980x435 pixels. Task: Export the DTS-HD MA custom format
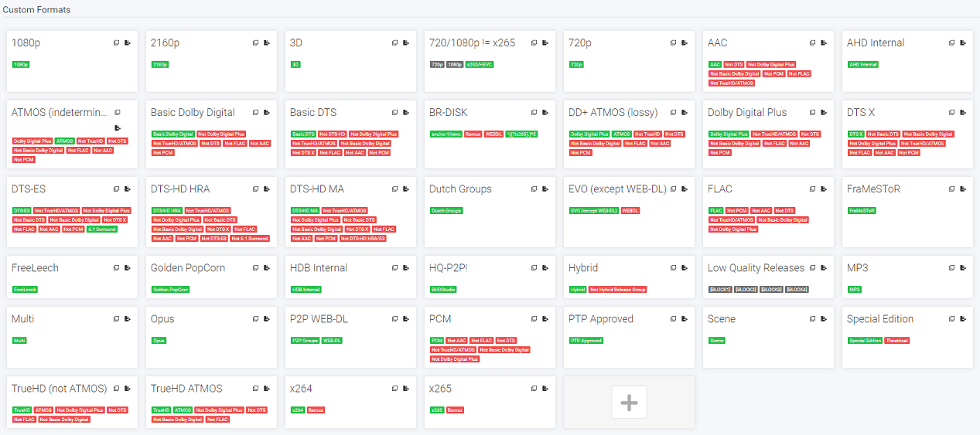point(406,189)
